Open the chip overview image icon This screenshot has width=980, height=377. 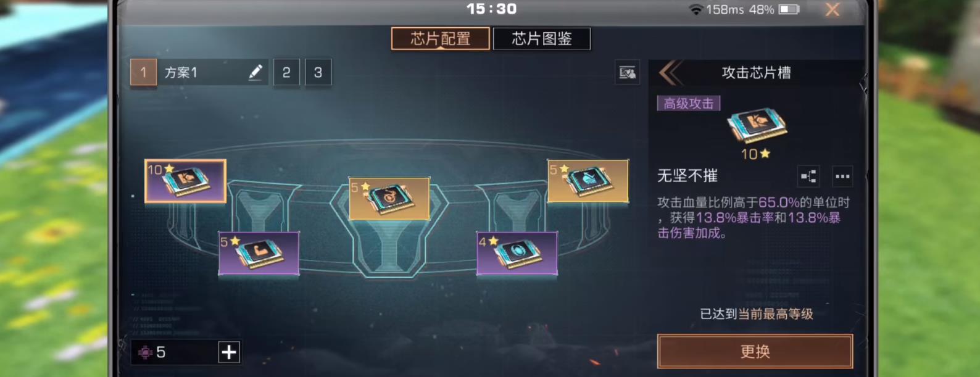pyautogui.click(x=628, y=73)
